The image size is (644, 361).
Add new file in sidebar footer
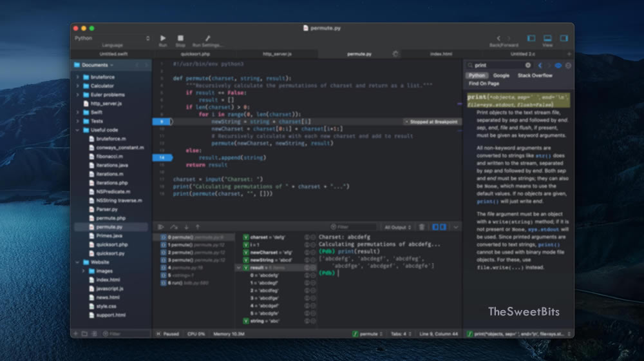[75, 334]
